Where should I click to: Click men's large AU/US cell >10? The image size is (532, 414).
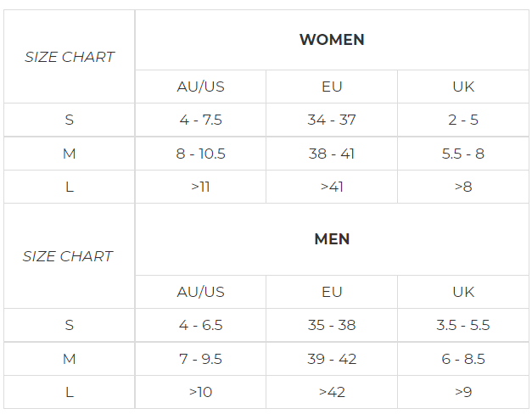(200, 392)
